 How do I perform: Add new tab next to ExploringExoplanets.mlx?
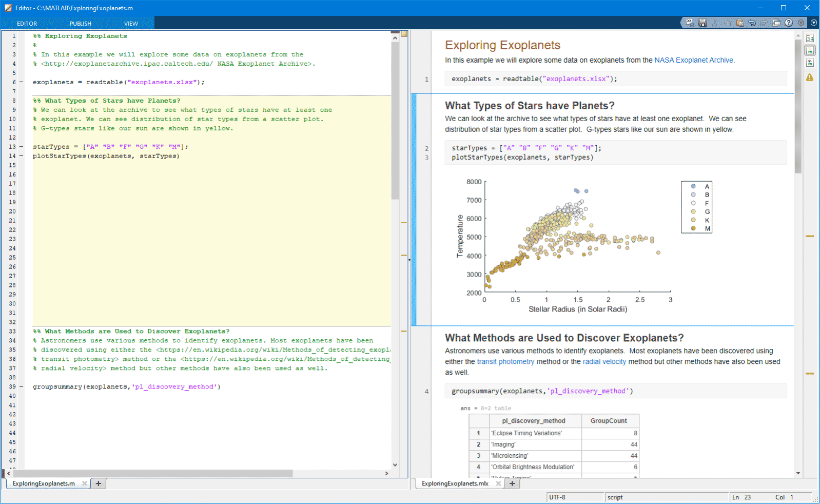tap(512, 483)
